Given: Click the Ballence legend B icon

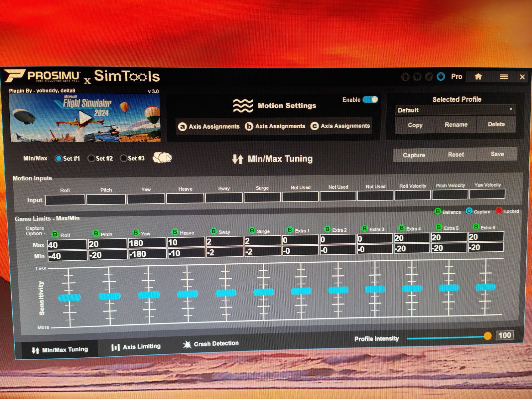Looking at the screenshot, I should (438, 211).
